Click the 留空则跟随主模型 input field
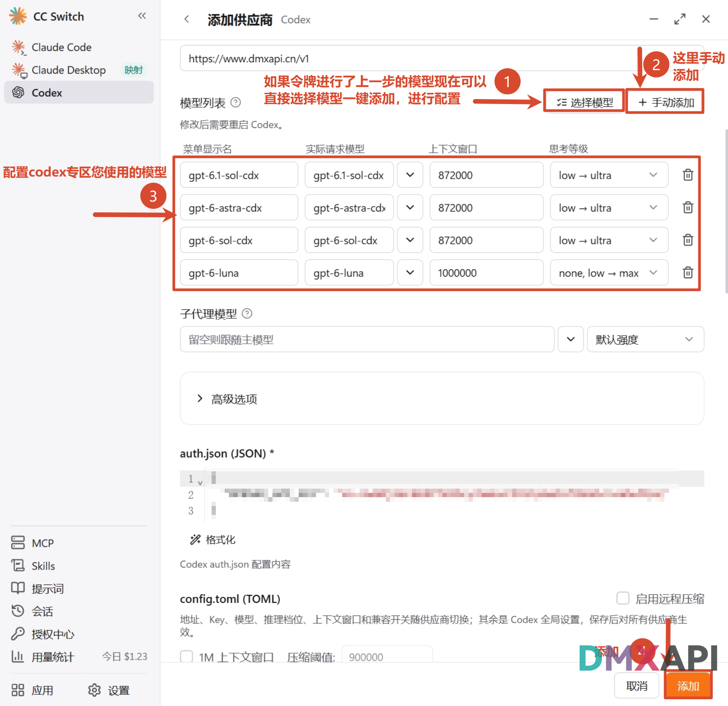The height and width of the screenshot is (706, 728). [367, 340]
